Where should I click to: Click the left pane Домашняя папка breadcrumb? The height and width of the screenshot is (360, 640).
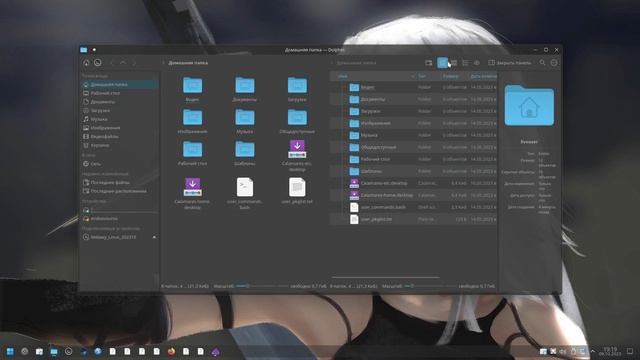188,63
